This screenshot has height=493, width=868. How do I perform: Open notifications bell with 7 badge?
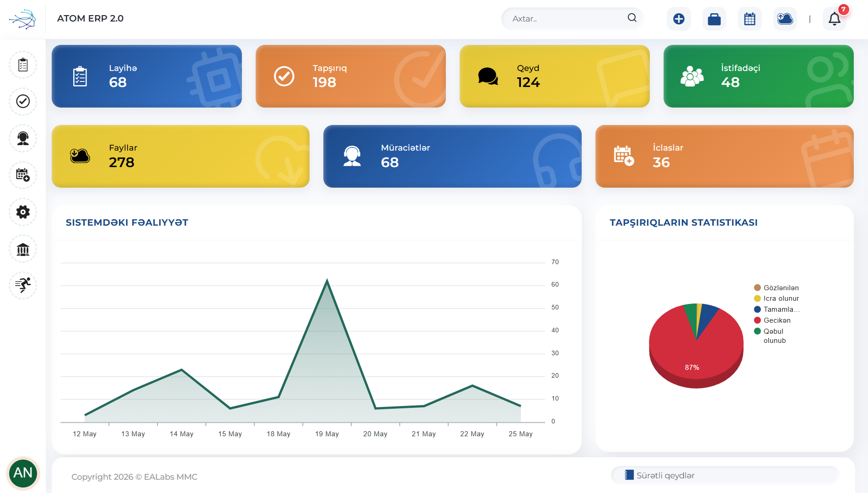coord(835,19)
